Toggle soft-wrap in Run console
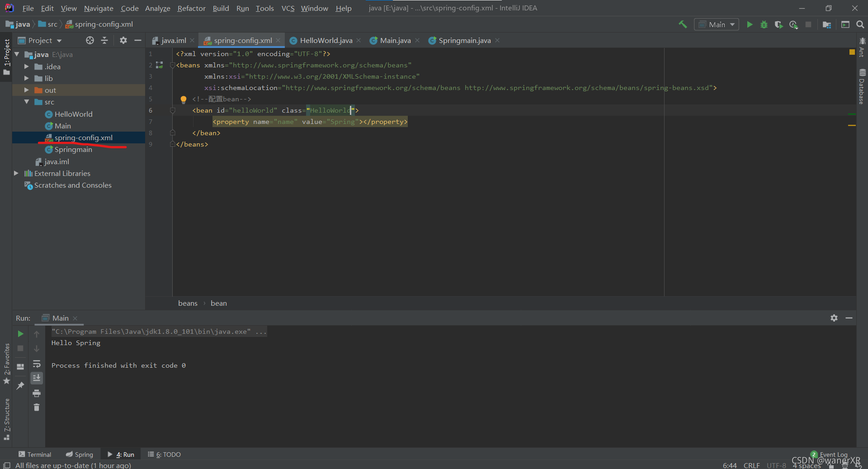 pyautogui.click(x=37, y=364)
